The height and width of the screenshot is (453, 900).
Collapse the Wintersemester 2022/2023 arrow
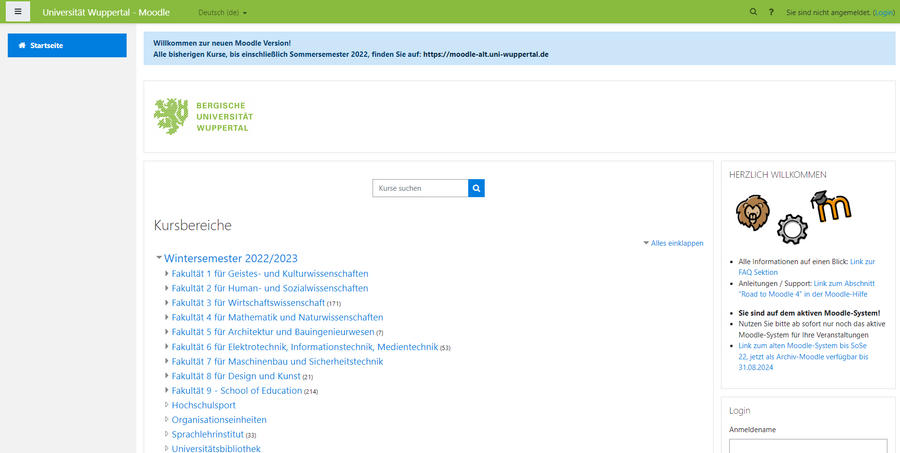159,258
